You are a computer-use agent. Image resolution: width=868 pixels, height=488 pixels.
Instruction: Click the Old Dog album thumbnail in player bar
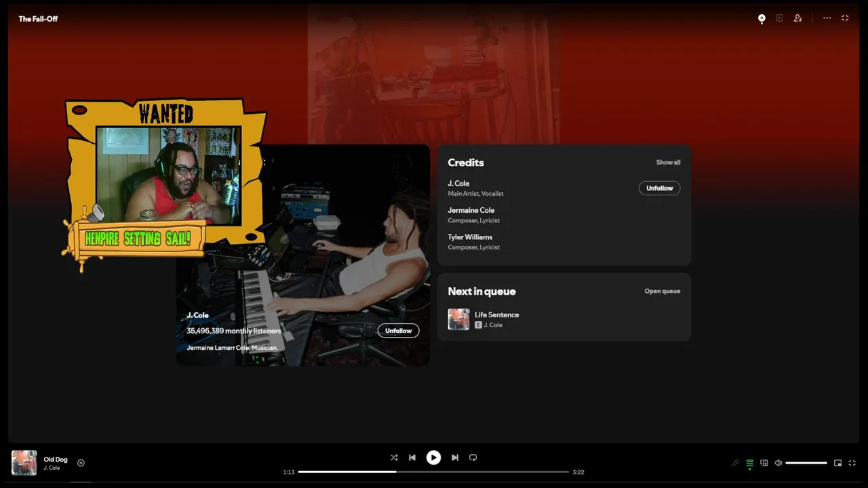coord(24,463)
